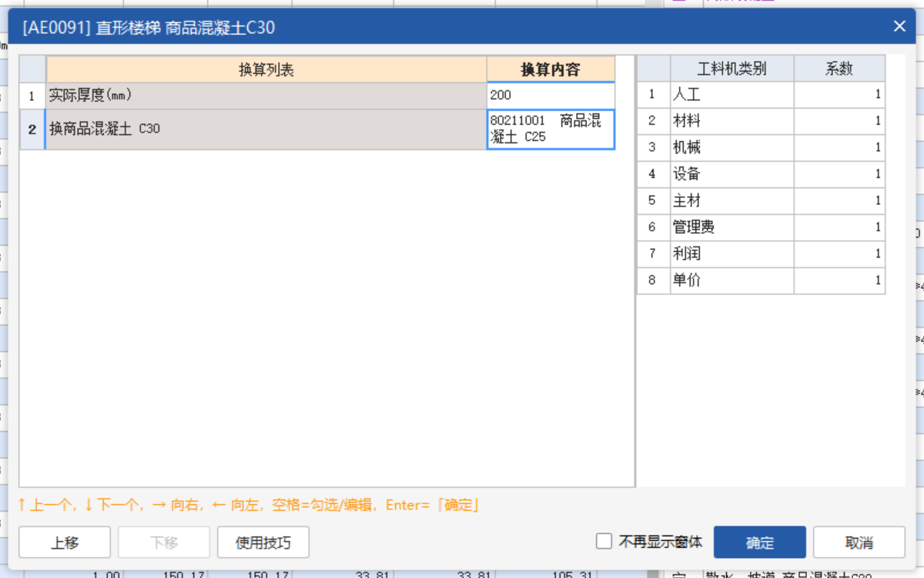This screenshot has height=578, width=924.
Task: Edit the coefficient for 主材
Action: (839, 201)
